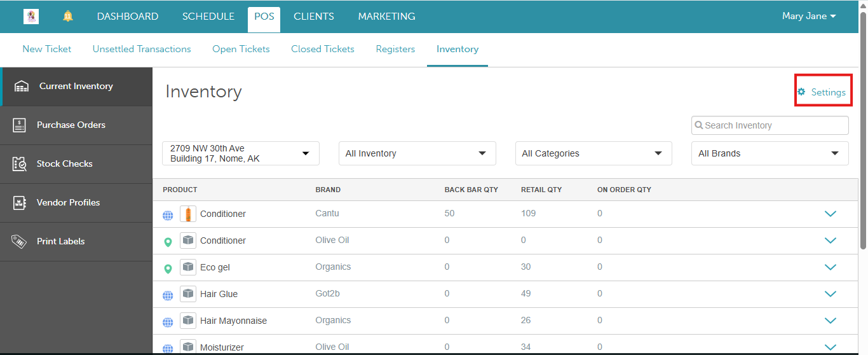Image resolution: width=868 pixels, height=355 pixels.
Task: Click the Current Inventory sidebar icon
Action: pyautogui.click(x=22, y=87)
